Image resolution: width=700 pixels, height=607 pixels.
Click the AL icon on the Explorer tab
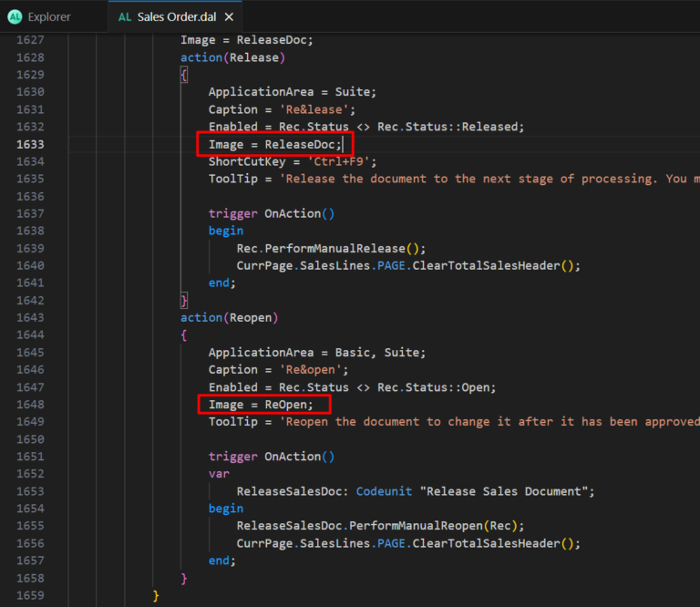click(15, 16)
